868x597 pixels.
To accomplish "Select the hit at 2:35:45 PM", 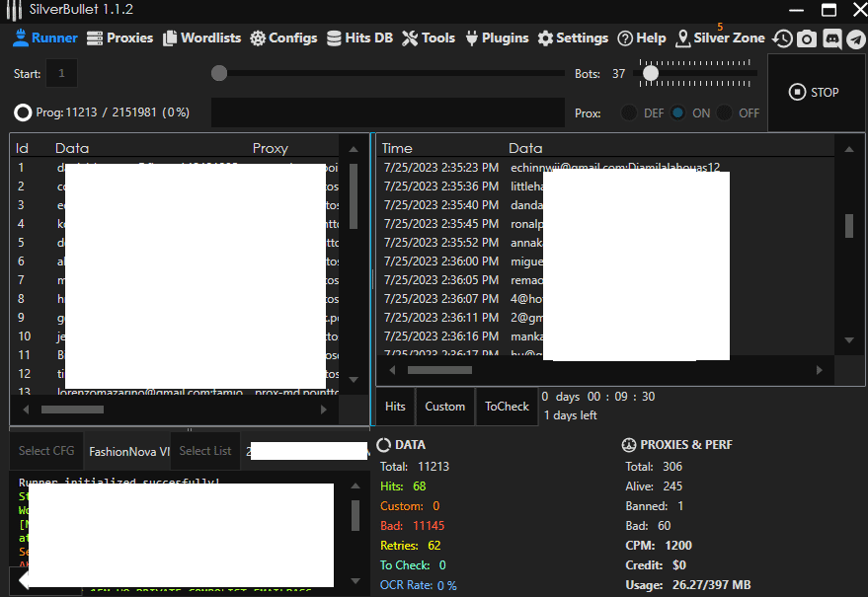I will 606,224.
